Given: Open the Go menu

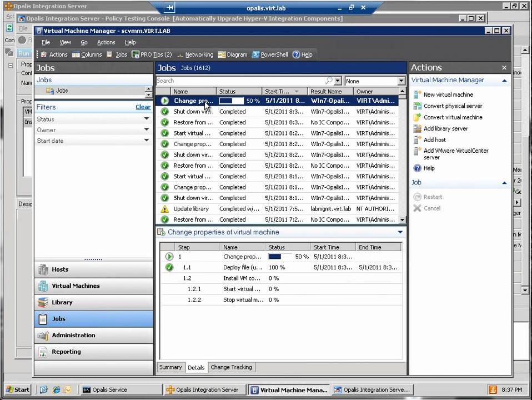Looking at the screenshot, I should click(x=84, y=42).
